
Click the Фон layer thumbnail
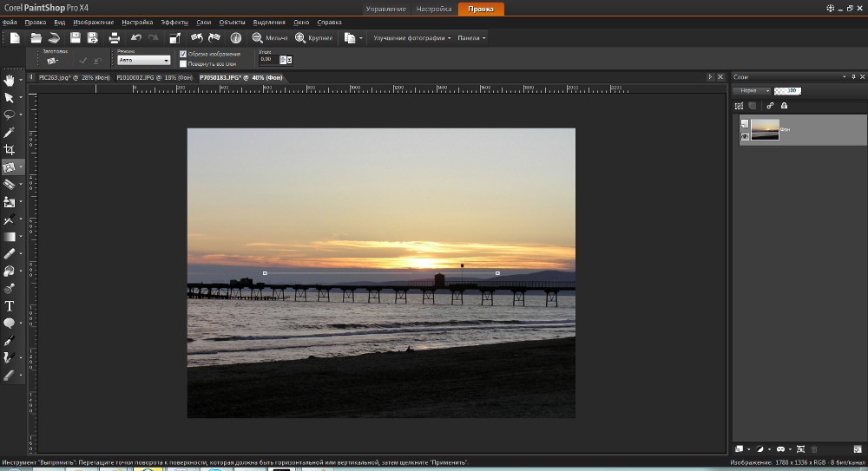[x=765, y=130]
